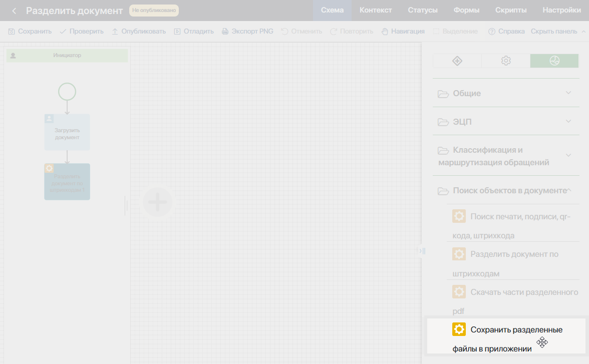Expand Классификация и маршрутизация обращений folder
Viewport: 589px width, 364px height.
(506, 156)
